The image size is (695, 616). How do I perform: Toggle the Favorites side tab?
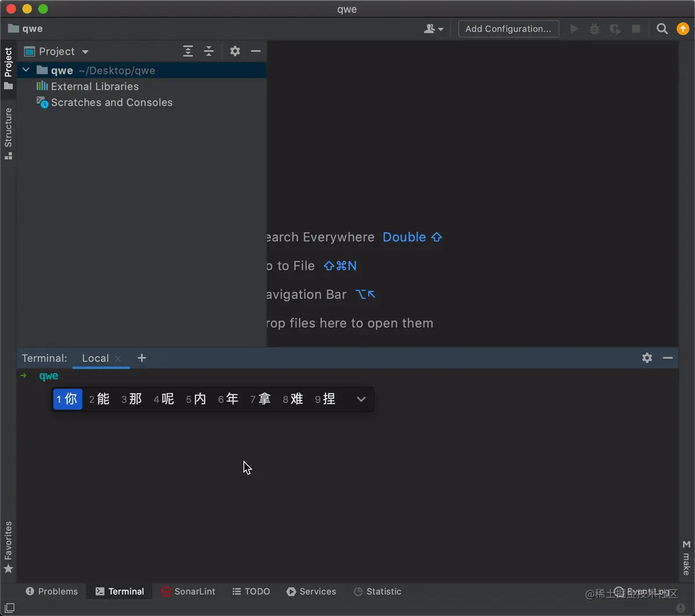pyautogui.click(x=8, y=547)
